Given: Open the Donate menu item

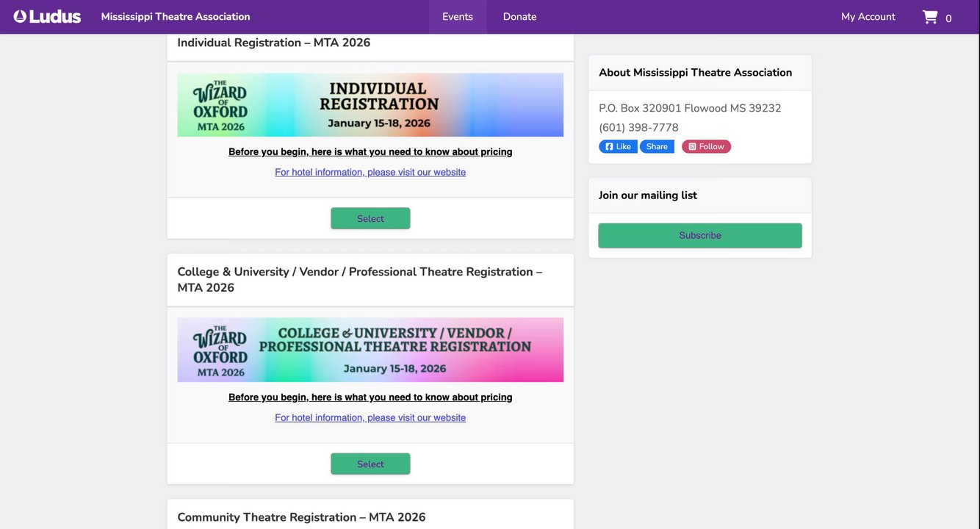Looking at the screenshot, I should [519, 16].
